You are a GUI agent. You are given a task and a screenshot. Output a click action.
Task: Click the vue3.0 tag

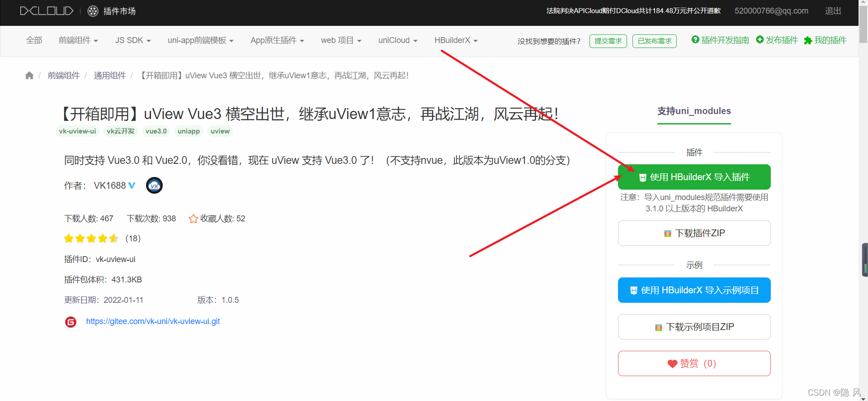(x=156, y=131)
